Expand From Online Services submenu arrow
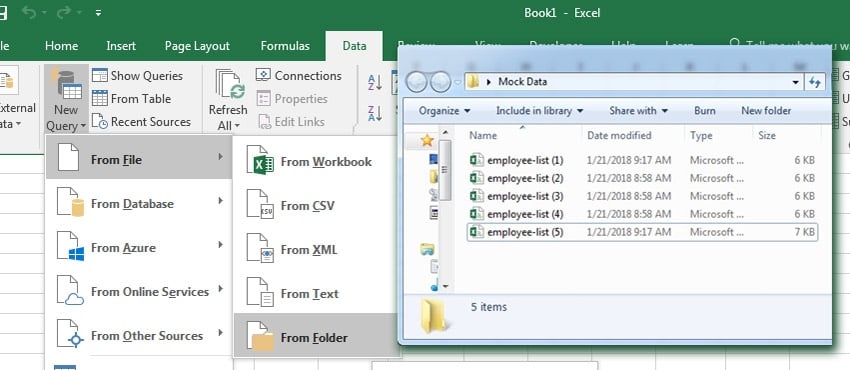The height and width of the screenshot is (370, 850). pyautogui.click(x=221, y=289)
